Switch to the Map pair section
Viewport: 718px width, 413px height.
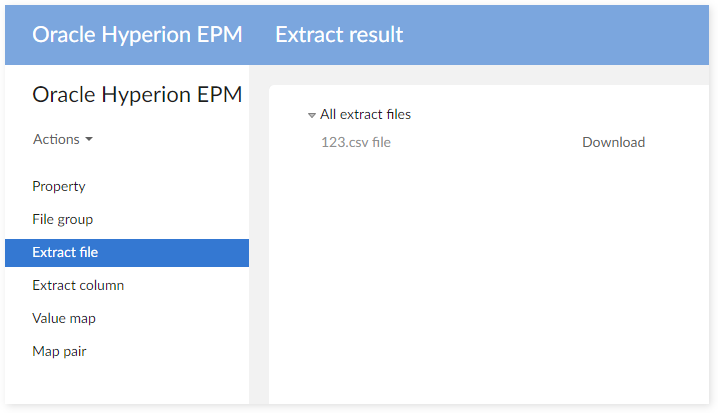[x=59, y=351]
